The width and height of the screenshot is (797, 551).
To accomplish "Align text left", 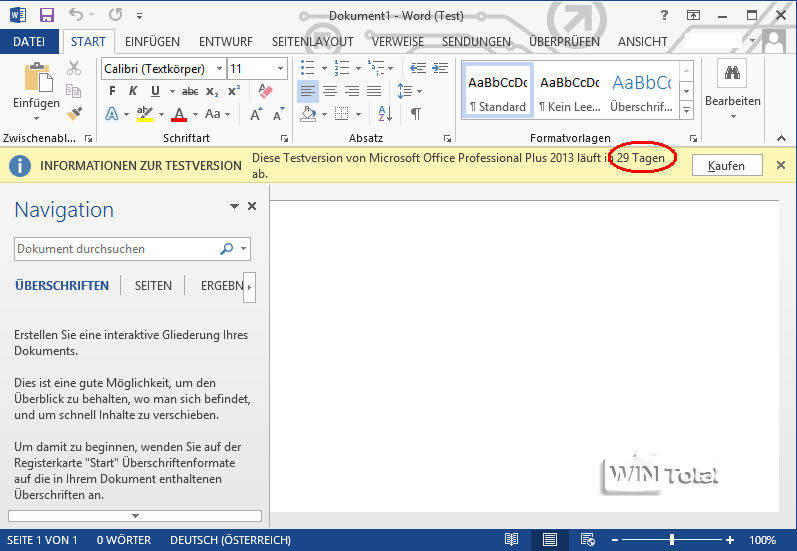I will (308, 91).
